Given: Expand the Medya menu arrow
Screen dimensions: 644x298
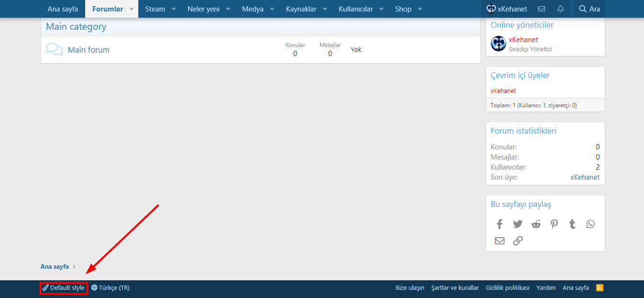Looking at the screenshot, I should tap(272, 9).
